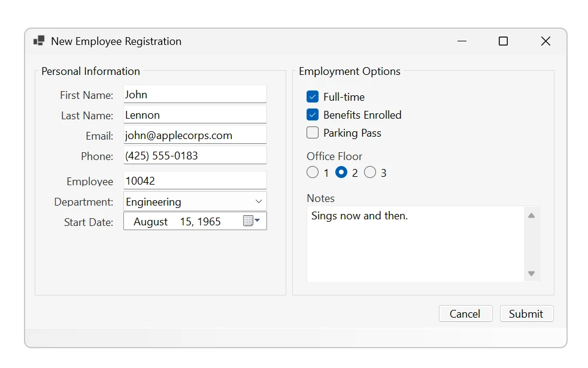588x368 pixels.
Task: Disable the Benefits Enrolled checkbox
Action: point(313,115)
